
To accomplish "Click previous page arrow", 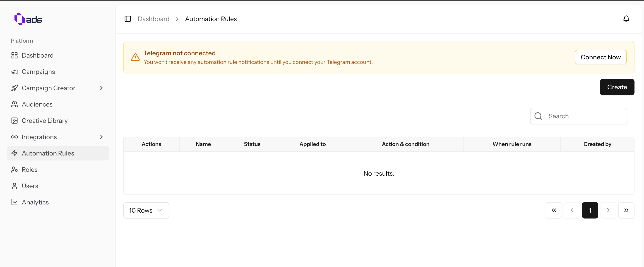I will 572,210.
